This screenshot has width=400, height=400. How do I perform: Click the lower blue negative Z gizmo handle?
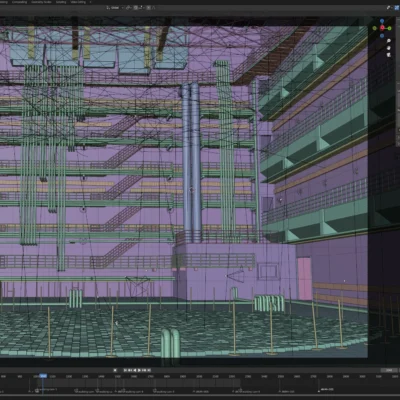[382, 36]
